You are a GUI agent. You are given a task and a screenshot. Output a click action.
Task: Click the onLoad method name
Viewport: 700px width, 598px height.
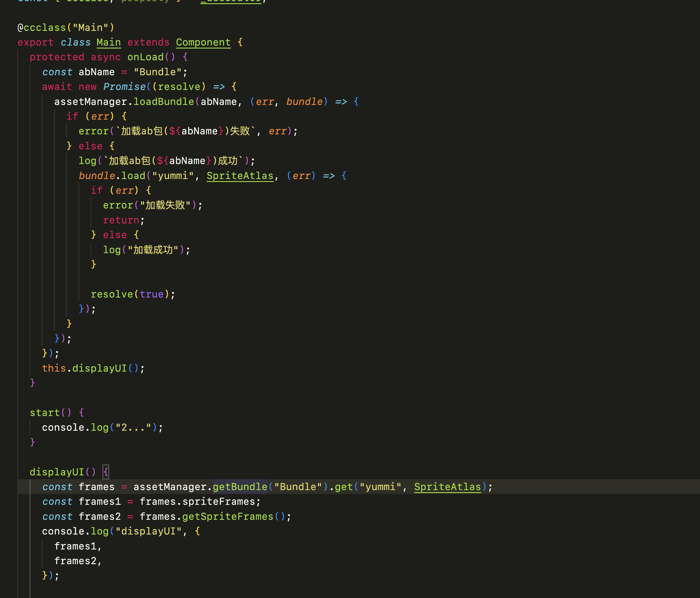point(145,57)
